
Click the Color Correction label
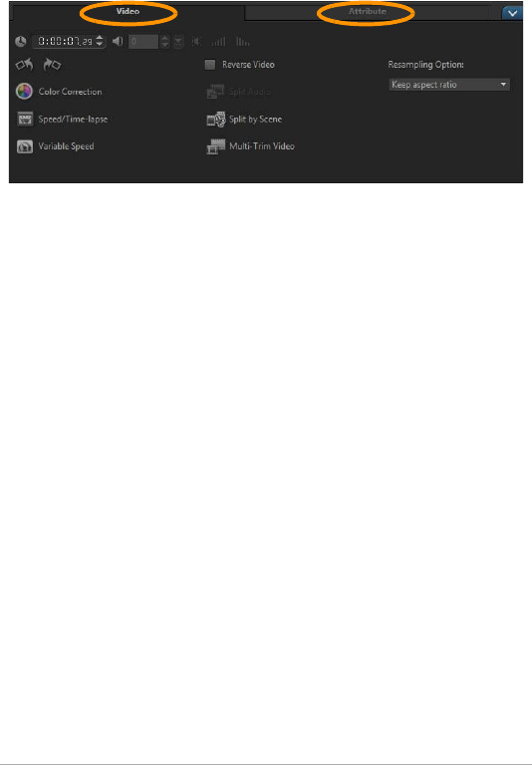click(x=71, y=92)
